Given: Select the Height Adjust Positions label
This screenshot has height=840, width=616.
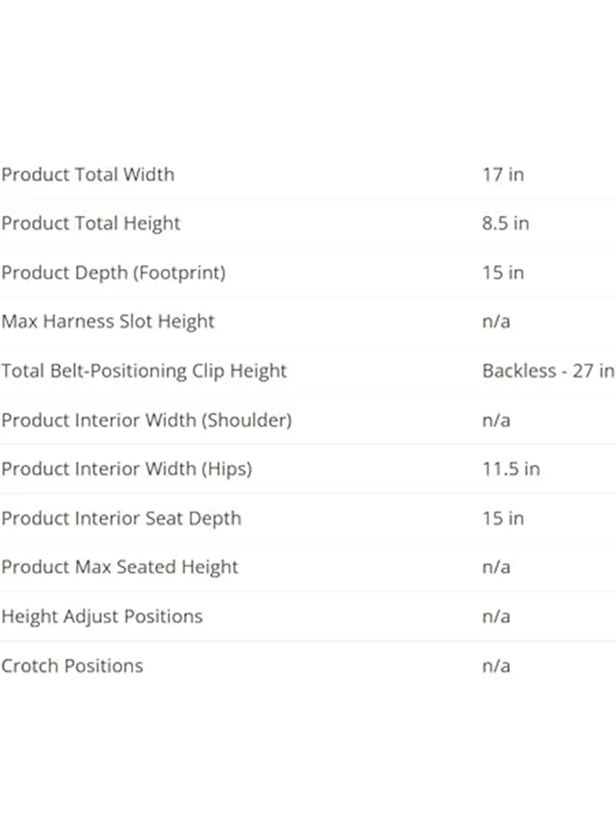Looking at the screenshot, I should (x=102, y=617).
